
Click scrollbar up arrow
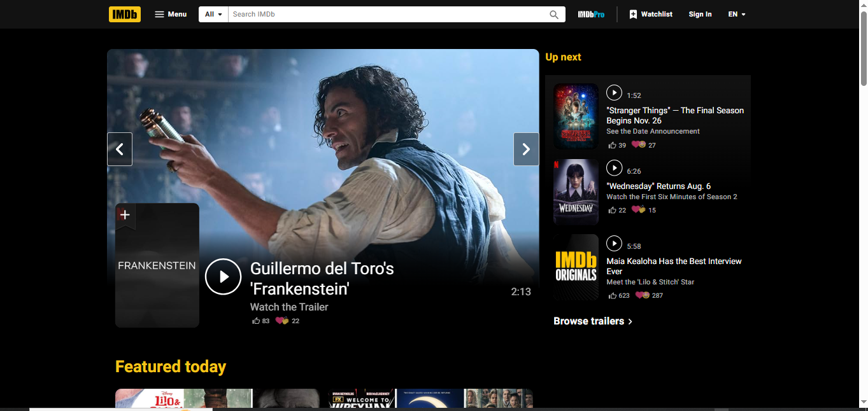[x=864, y=5]
